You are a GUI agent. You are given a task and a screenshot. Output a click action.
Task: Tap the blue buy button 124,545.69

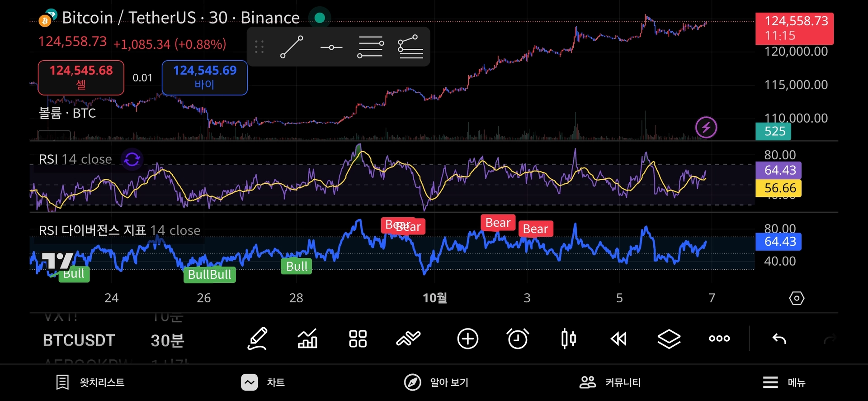pyautogui.click(x=205, y=77)
